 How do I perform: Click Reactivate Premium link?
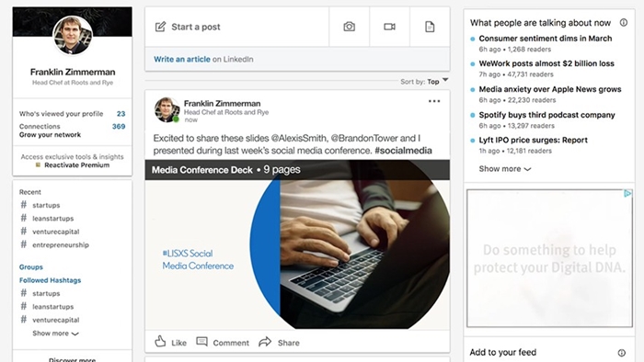click(76, 165)
